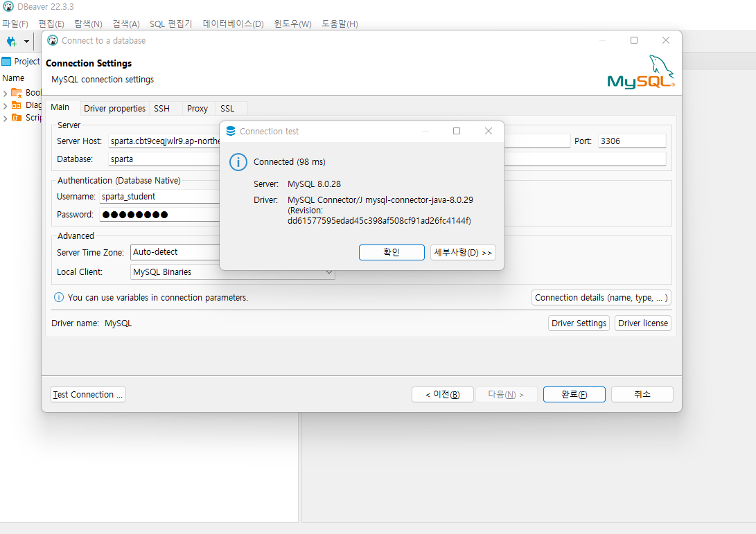Click the Diagrams folder icon
756x534 pixels.
[17, 105]
